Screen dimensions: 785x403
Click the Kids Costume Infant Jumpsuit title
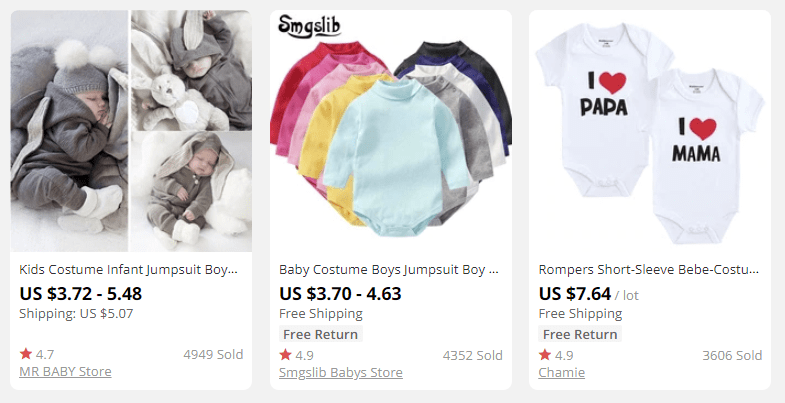coord(129,270)
